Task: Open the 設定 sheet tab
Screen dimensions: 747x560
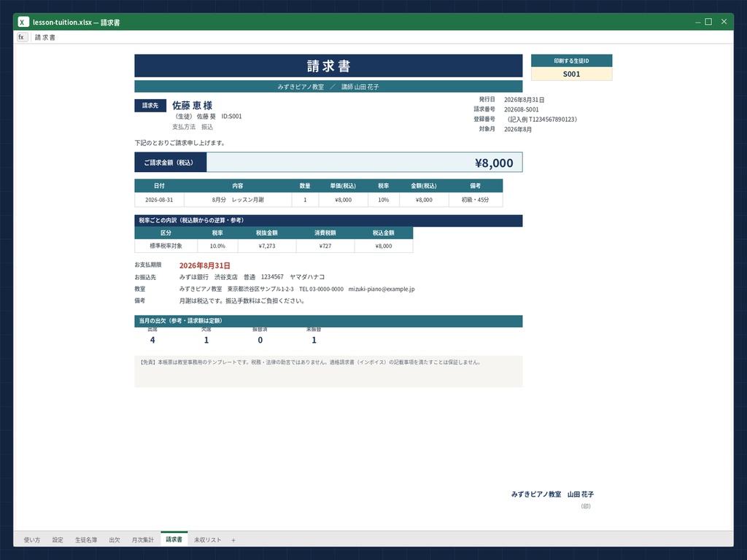Action: click(58, 540)
